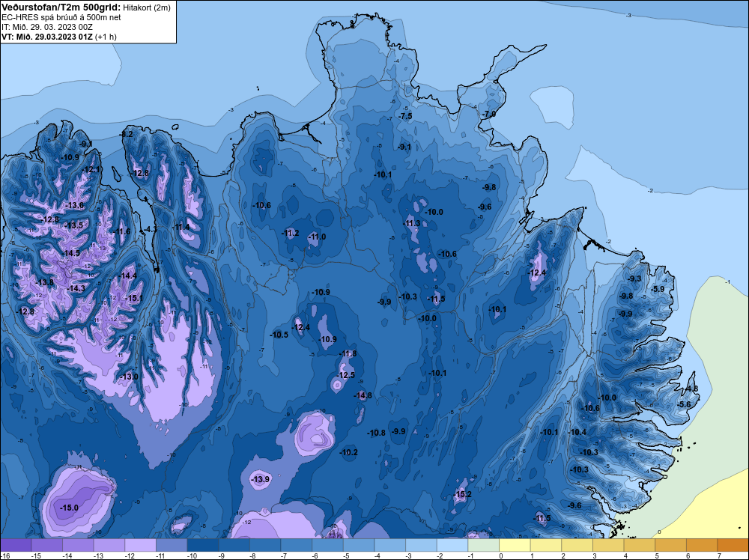Click the 'Hitakort (2m)' header text
The height and width of the screenshot is (560, 749).
point(146,7)
